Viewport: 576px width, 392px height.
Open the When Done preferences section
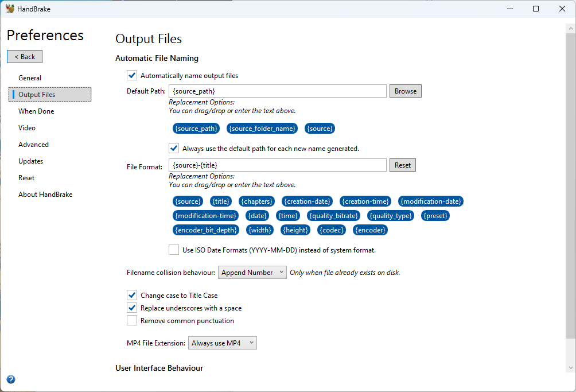click(x=36, y=111)
